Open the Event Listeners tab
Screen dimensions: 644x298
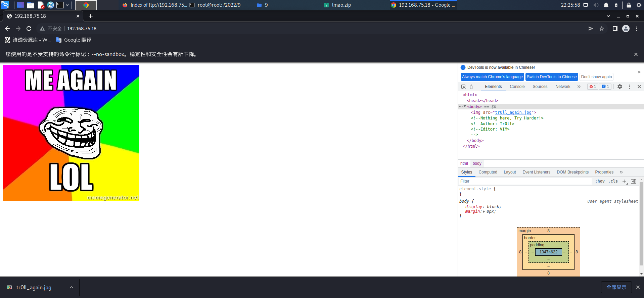pyautogui.click(x=536, y=172)
